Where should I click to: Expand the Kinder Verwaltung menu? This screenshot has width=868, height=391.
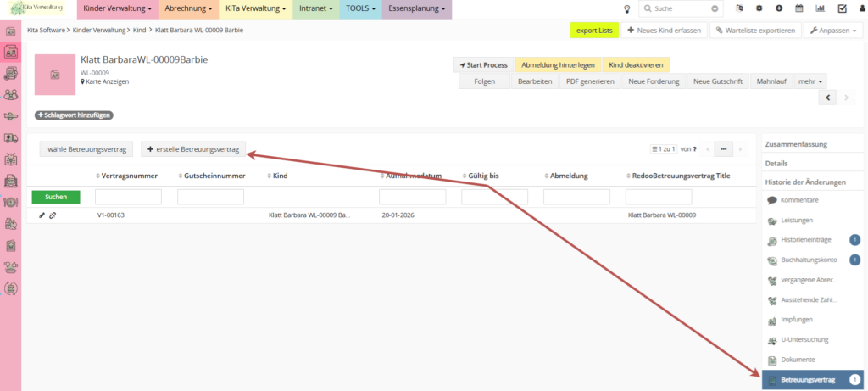click(117, 9)
